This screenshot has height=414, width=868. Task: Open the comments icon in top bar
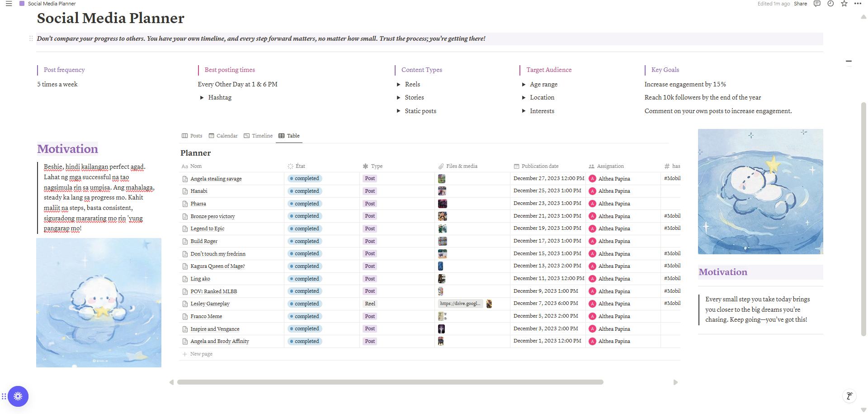(817, 4)
